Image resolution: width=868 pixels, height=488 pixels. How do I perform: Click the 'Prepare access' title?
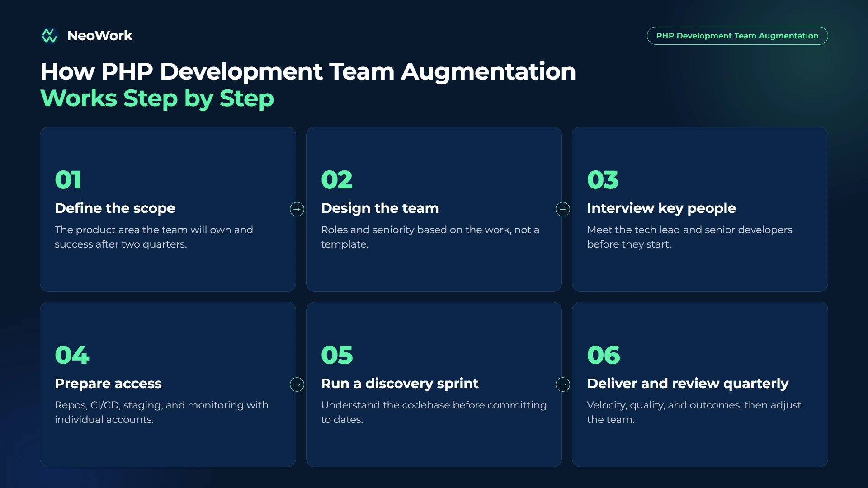pyautogui.click(x=108, y=384)
